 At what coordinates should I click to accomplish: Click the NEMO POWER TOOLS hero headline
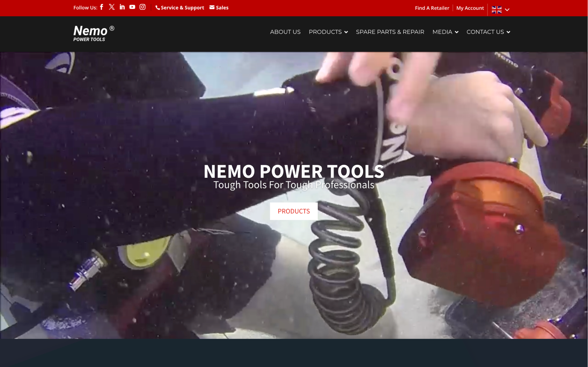pos(294,171)
